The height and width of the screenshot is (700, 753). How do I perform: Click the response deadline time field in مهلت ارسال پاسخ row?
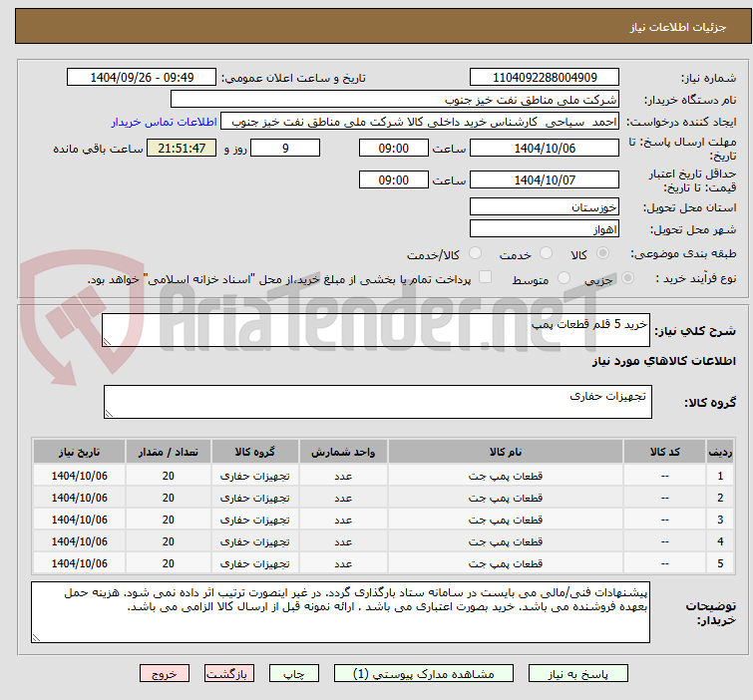pos(394,148)
